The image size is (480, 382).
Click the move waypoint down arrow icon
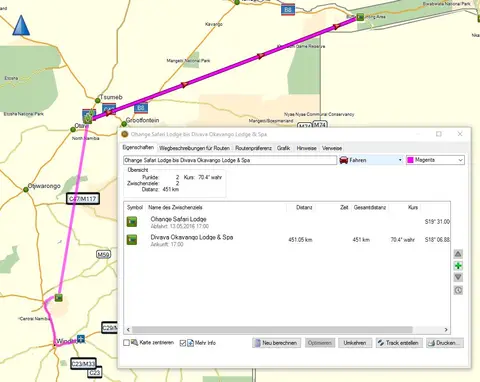(458, 277)
